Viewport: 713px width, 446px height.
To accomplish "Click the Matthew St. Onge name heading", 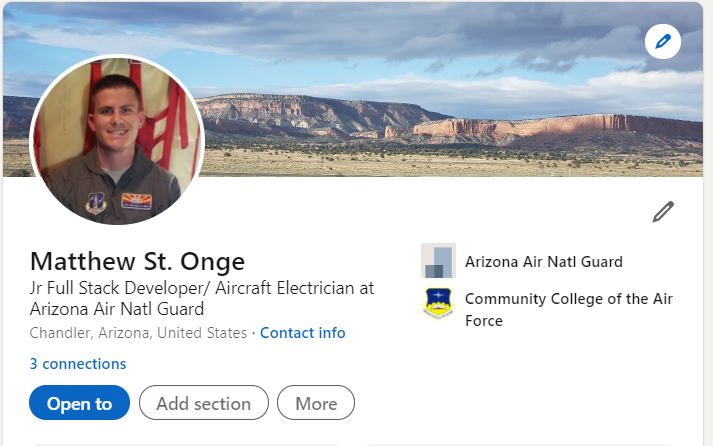I will pos(137,262).
